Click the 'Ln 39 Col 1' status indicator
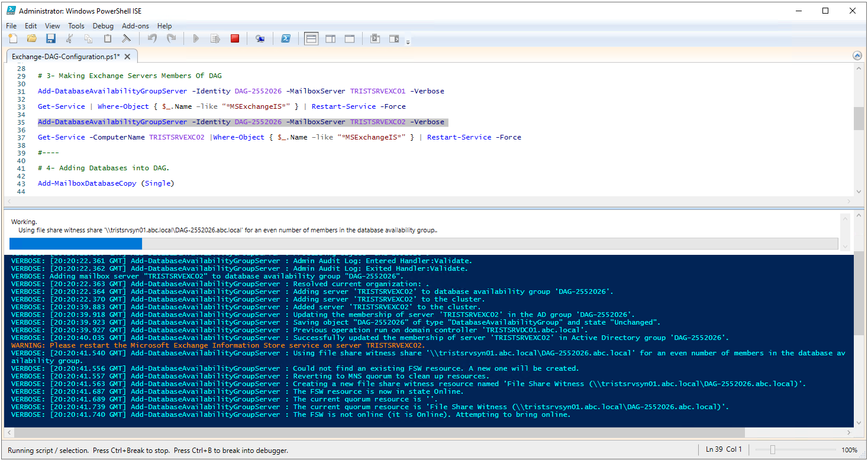This screenshot has height=460, width=868. tap(724, 450)
